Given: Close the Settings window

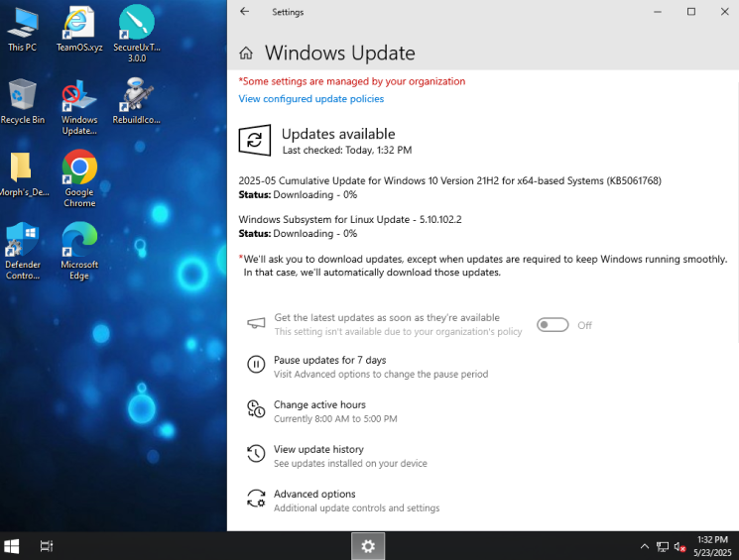Looking at the screenshot, I should click(x=724, y=11).
